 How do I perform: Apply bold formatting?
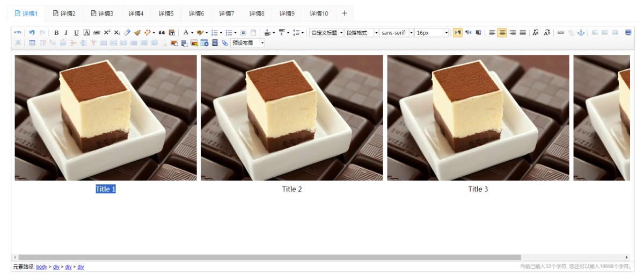coord(56,33)
